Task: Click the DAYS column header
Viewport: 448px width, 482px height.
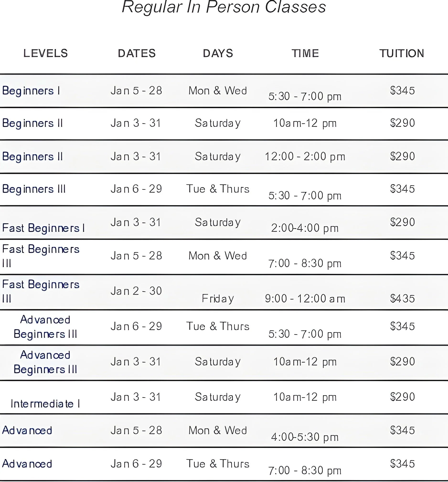Action: 218,53
